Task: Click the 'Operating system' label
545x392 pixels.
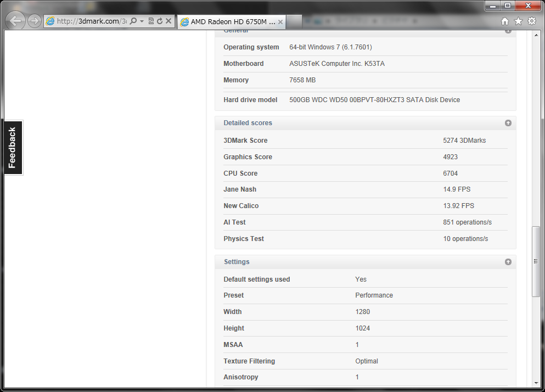Action: coord(251,47)
